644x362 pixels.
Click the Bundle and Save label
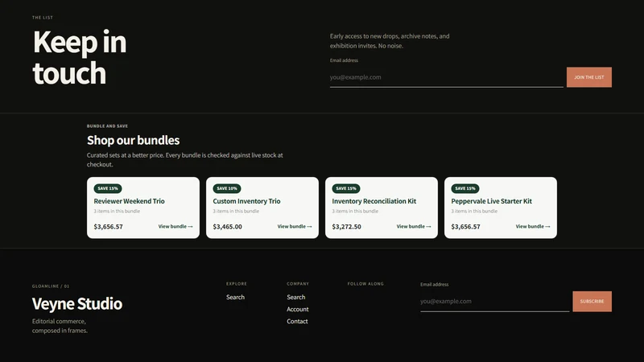[x=107, y=126]
